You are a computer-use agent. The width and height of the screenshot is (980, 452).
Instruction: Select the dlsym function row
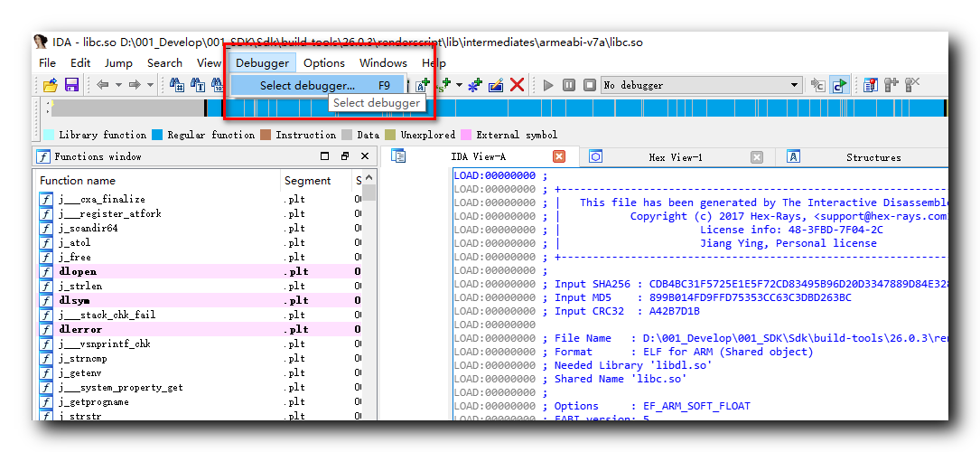click(x=199, y=300)
